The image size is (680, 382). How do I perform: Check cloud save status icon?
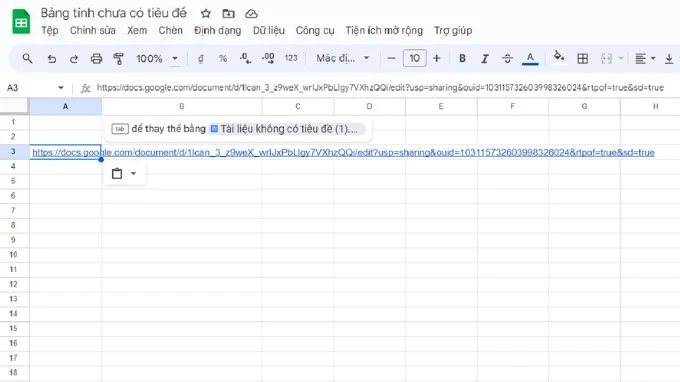pyautogui.click(x=251, y=14)
